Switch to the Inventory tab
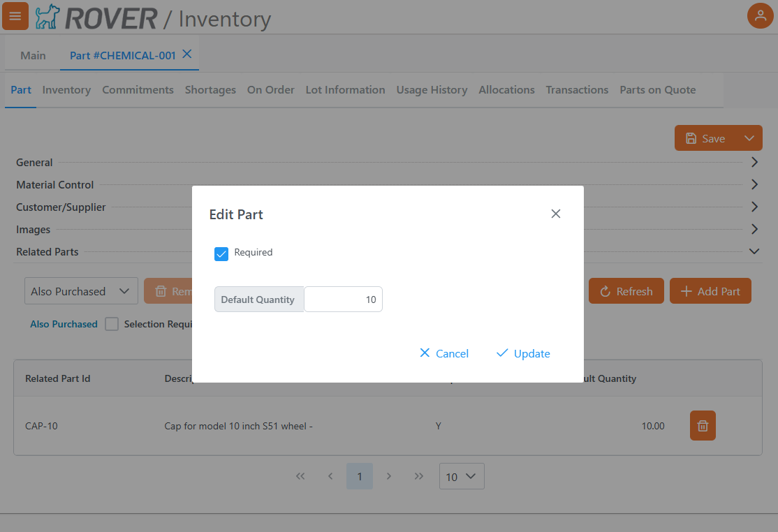Image resolution: width=778 pixels, height=532 pixels. [x=66, y=89]
